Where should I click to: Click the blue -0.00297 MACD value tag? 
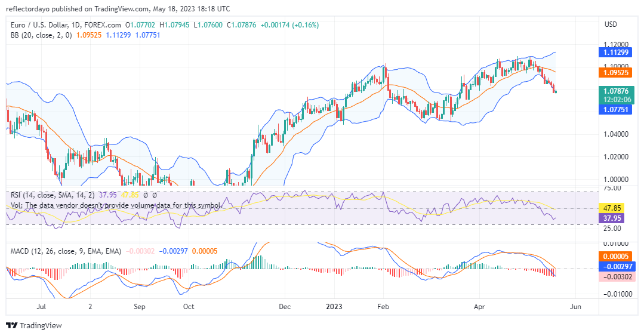[617, 267]
